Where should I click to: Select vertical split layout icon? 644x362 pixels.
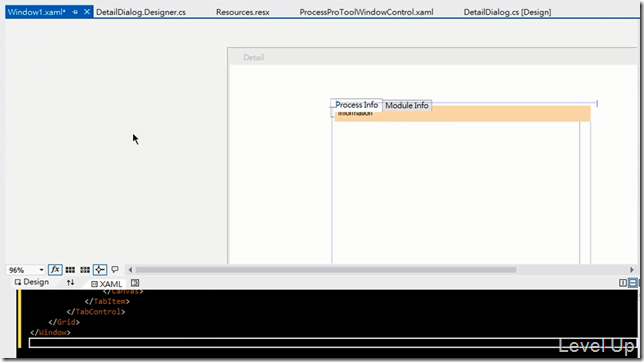pyautogui.click(x=623, y=283)
